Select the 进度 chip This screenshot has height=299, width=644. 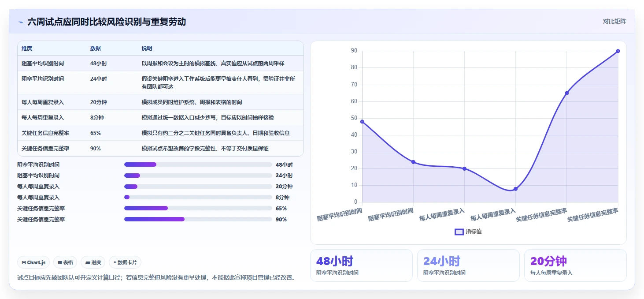[93, 262]
